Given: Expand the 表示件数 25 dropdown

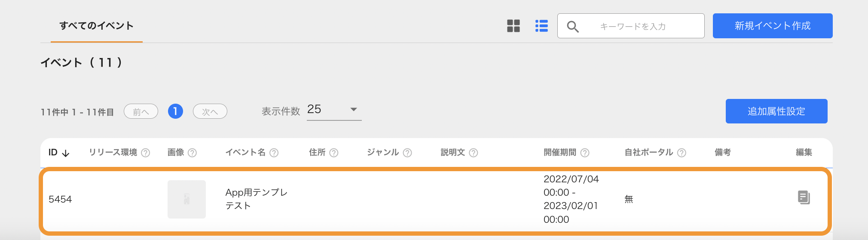Looking at the screenshot, I should 334,110.
